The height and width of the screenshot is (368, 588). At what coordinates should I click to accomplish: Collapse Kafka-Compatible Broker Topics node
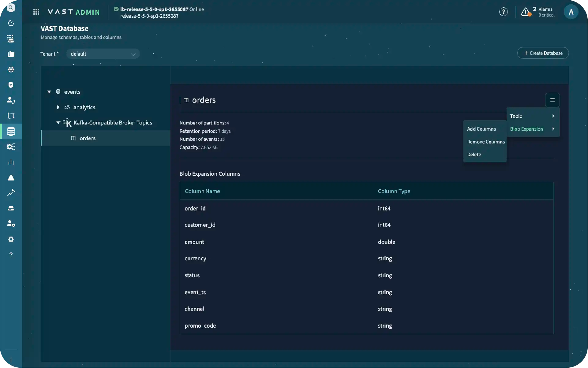click(x=58, y=123)
